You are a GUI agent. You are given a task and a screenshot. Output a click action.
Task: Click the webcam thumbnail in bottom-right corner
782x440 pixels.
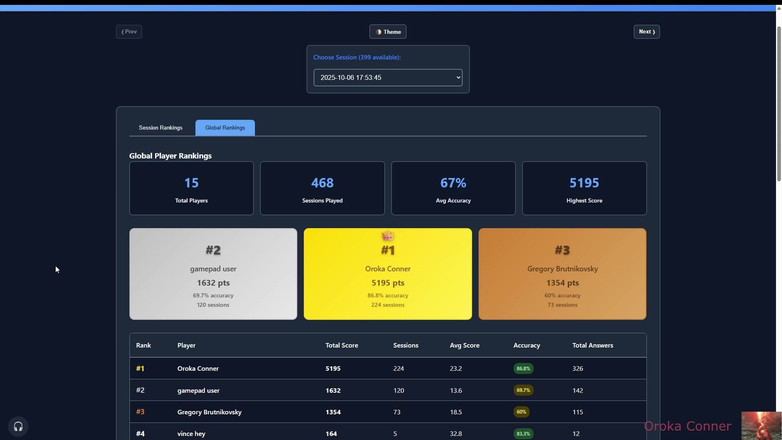(x=760, y=425)
